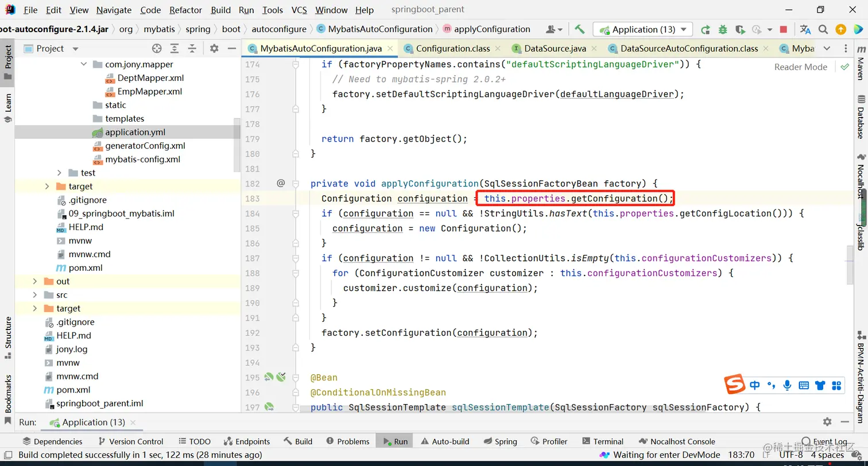Open the Sogou toolbox grid icon
868x466 pixels.
pyautogui.click(x=836, y=385)
